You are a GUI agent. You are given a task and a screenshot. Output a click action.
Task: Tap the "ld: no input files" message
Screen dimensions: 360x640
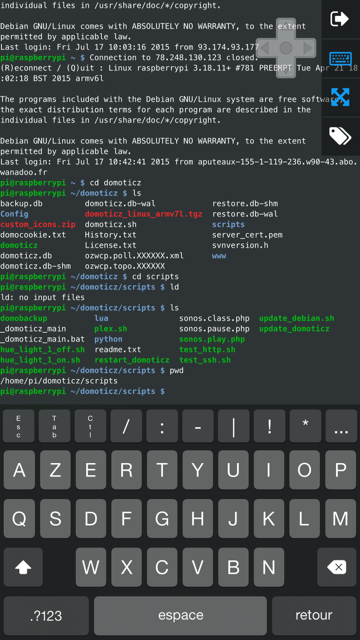pyautogui.click(x=42, y=297)
